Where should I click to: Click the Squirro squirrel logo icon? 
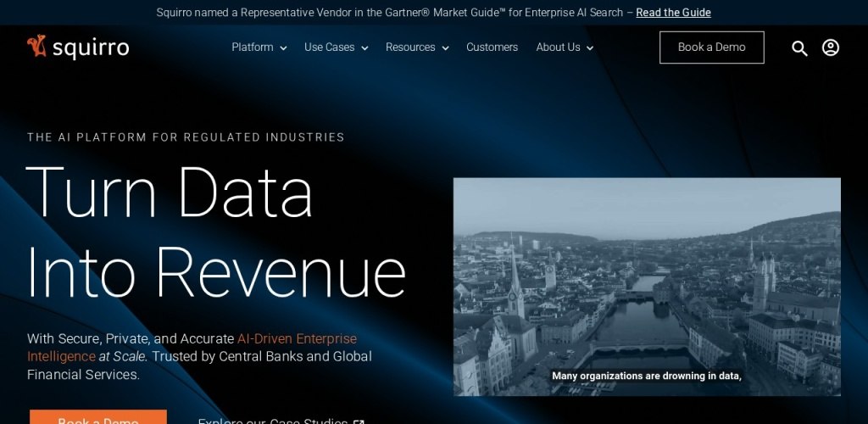[x=36, y=47]
